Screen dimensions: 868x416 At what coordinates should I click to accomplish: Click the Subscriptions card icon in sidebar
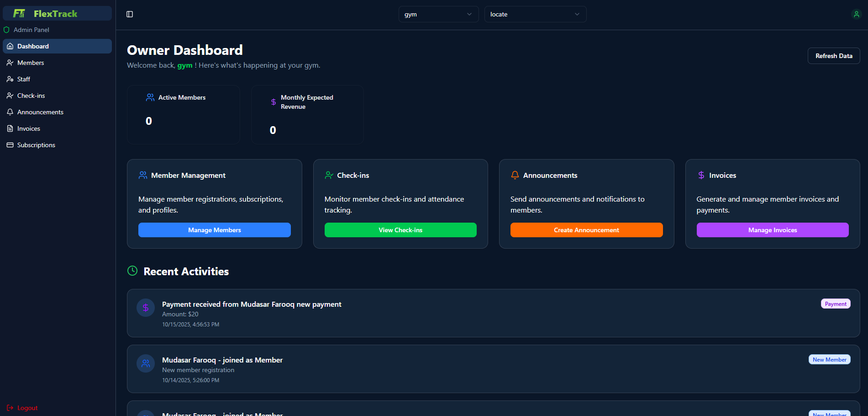point(10,144)
